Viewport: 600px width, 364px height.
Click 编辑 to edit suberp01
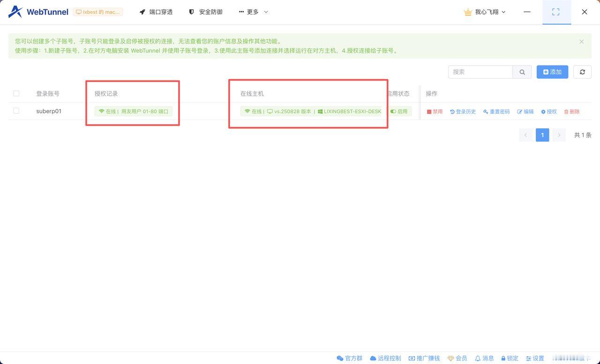pos(525,111)
